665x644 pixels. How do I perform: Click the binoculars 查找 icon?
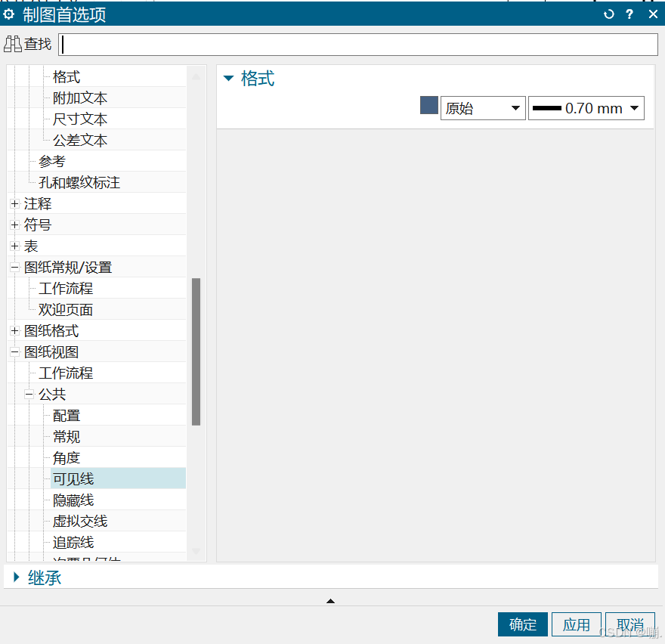coord(13,44)
